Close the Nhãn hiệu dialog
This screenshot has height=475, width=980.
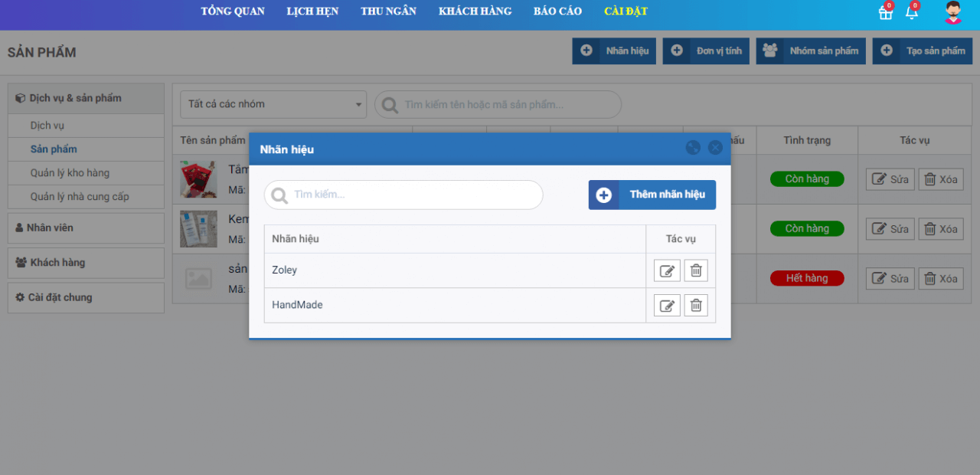point(715,148)
